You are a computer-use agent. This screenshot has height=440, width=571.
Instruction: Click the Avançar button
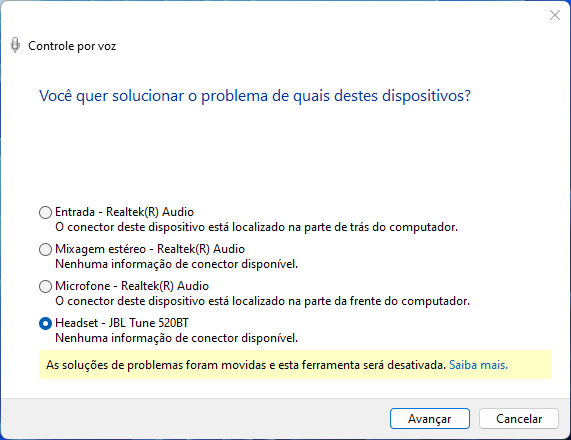(x=430, y=419)
